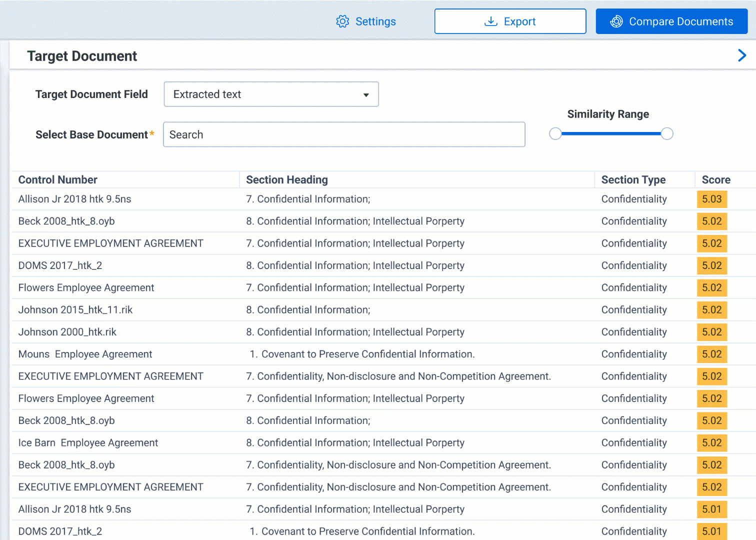
Task: Click the left Similarity Range slider handle
Action: click(555, 134)
